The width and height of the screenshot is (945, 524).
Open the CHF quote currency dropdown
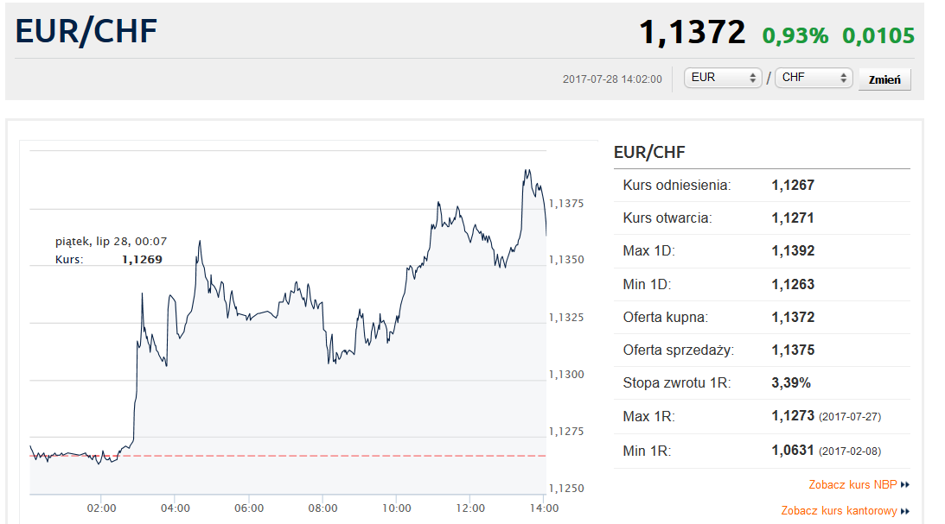coord(814,78)
